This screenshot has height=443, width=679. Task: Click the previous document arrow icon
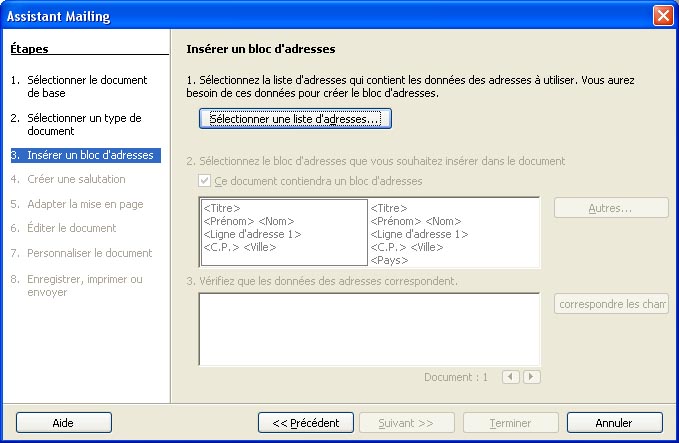tap(510, 377)
